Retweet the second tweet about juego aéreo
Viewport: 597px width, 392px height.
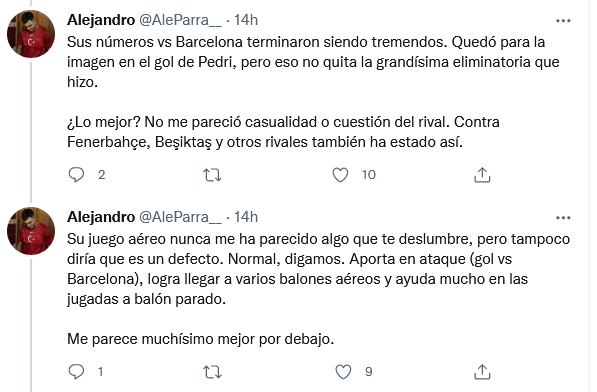tap(212, 372)
